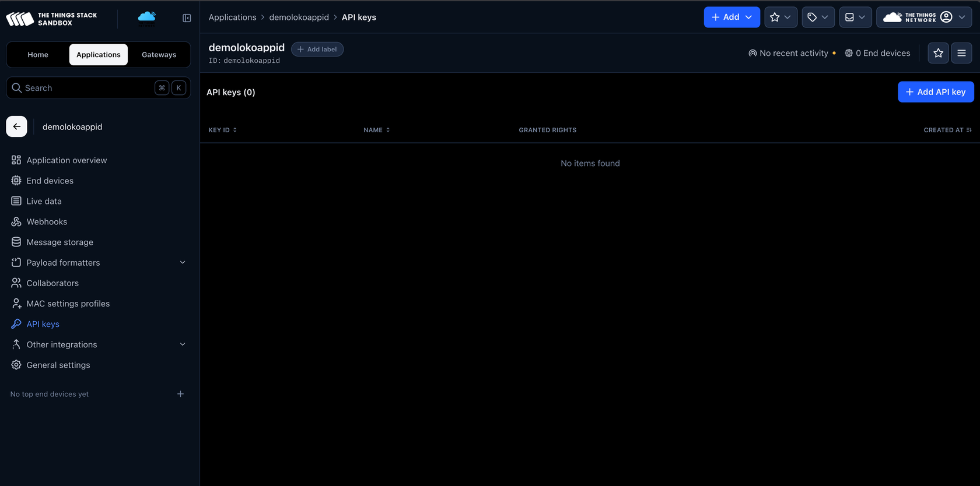
Task: Open End devices in the sidebar
Action: pos(99,181)
